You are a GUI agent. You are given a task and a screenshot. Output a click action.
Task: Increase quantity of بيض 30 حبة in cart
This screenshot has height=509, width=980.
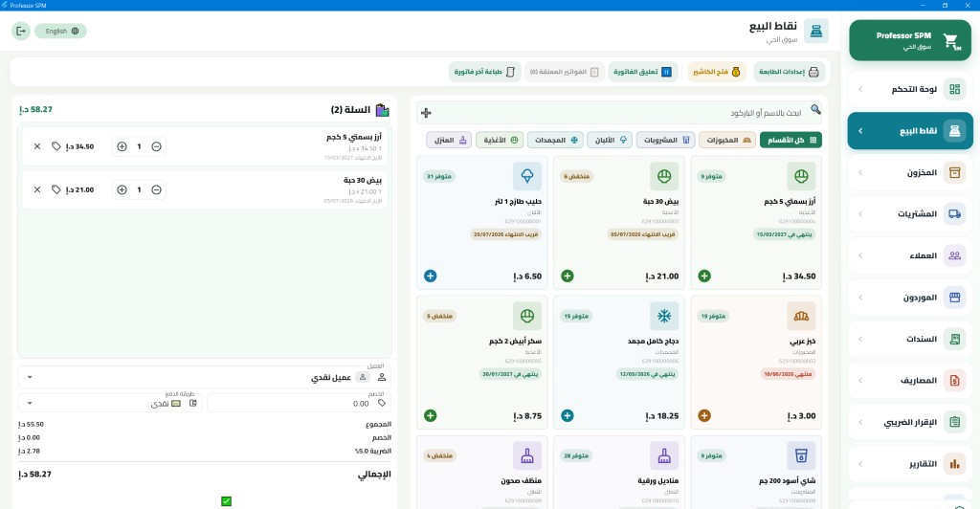(x=122, y=189)
